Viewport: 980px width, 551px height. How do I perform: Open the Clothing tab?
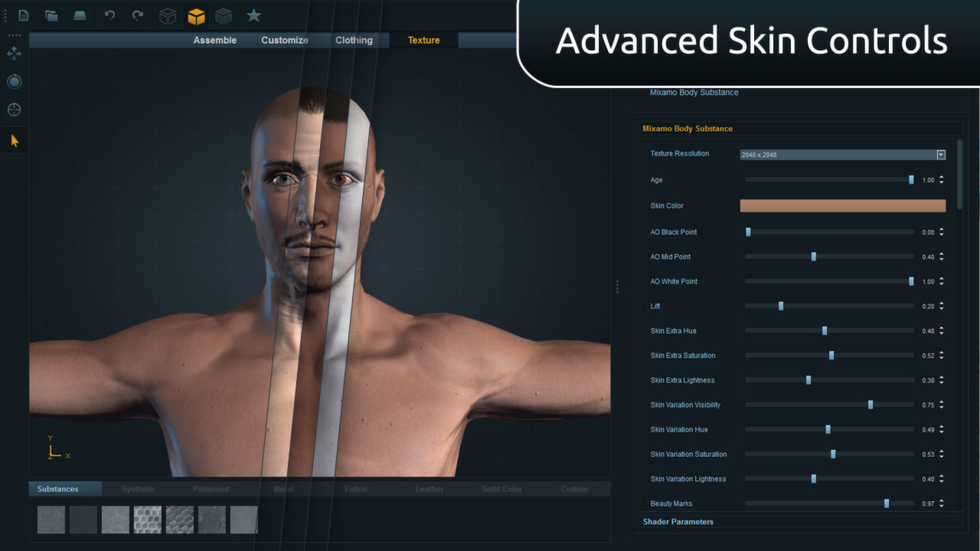(x=354, y=40)
